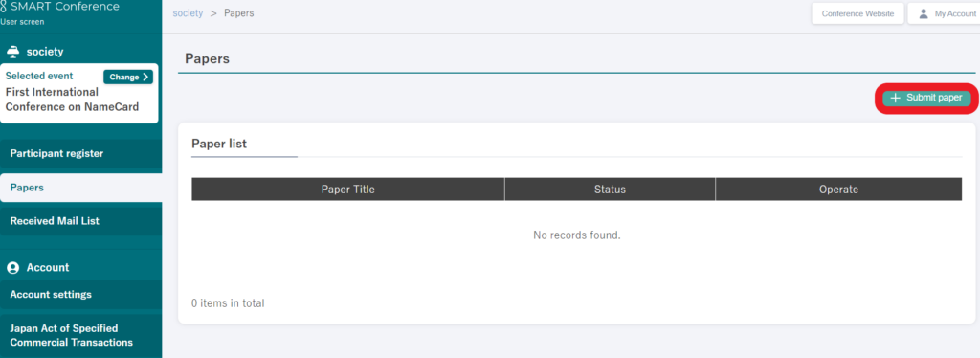
Task: Open Received Mail List
Action: click(x=80, y=221)
